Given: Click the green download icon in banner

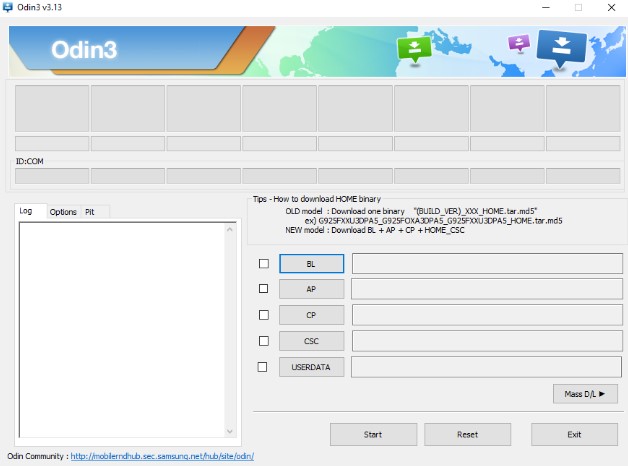Looking at the screenshot, I should click(412, 47).
